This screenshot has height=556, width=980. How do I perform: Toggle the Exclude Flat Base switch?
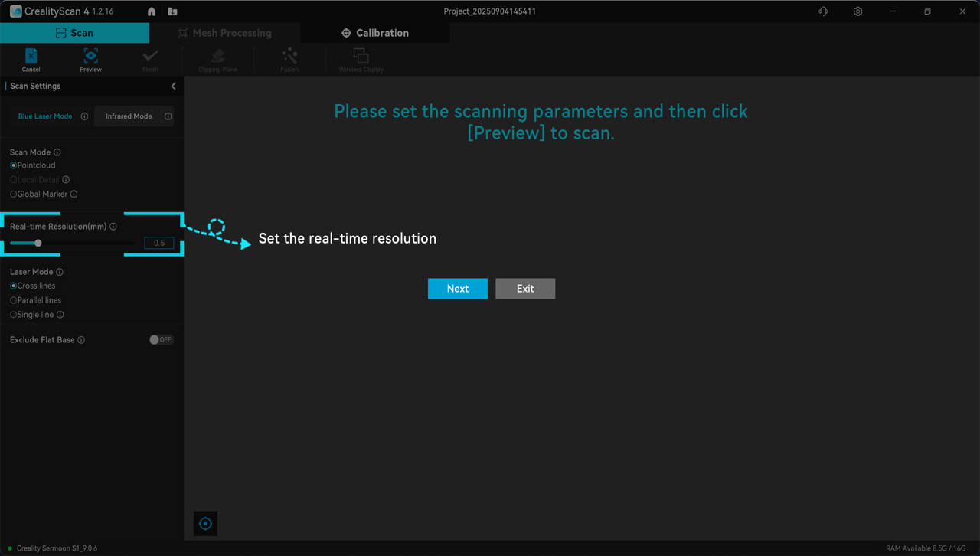point(161,340)
